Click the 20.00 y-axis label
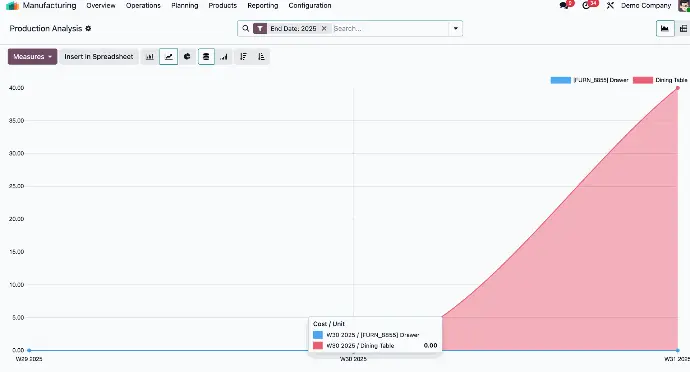The width and height of the screenshot is (690, 372). [x=16, y=219]
